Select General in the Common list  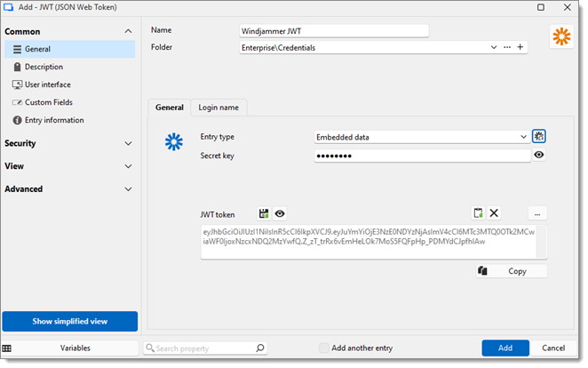(70, 49)
